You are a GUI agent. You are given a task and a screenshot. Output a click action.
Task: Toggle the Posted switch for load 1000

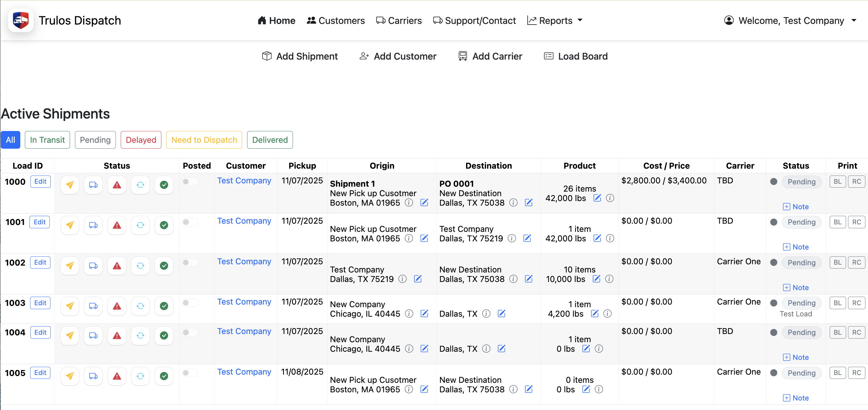[x=190, y=181]
